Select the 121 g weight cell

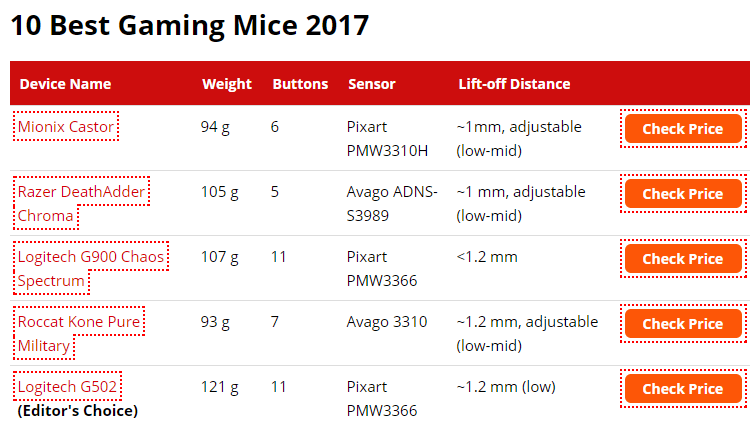tap(220, 387)
